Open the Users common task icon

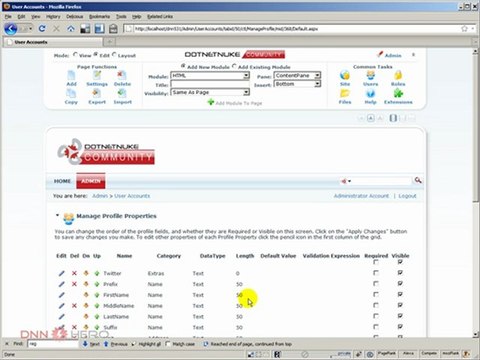(x=370, y=76)
